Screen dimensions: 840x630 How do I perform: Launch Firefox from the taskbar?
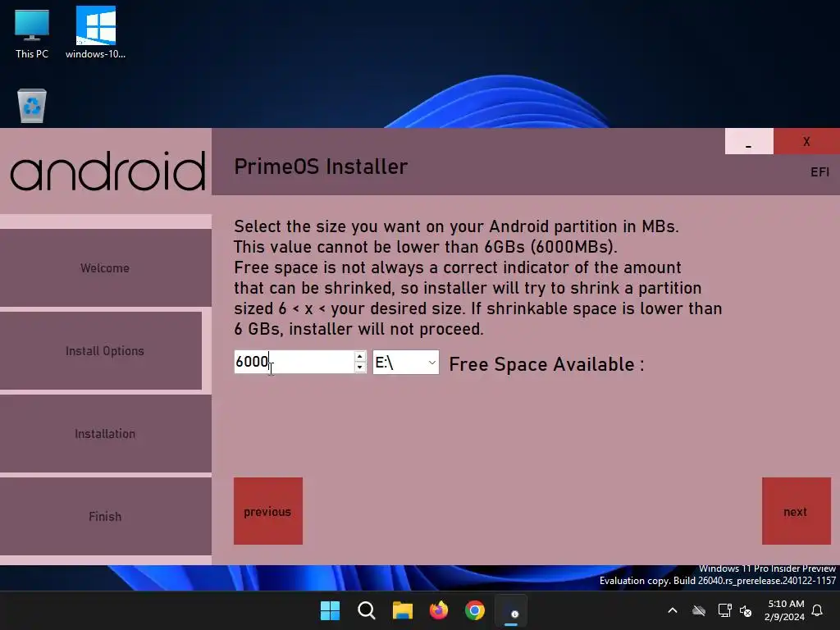439,610
